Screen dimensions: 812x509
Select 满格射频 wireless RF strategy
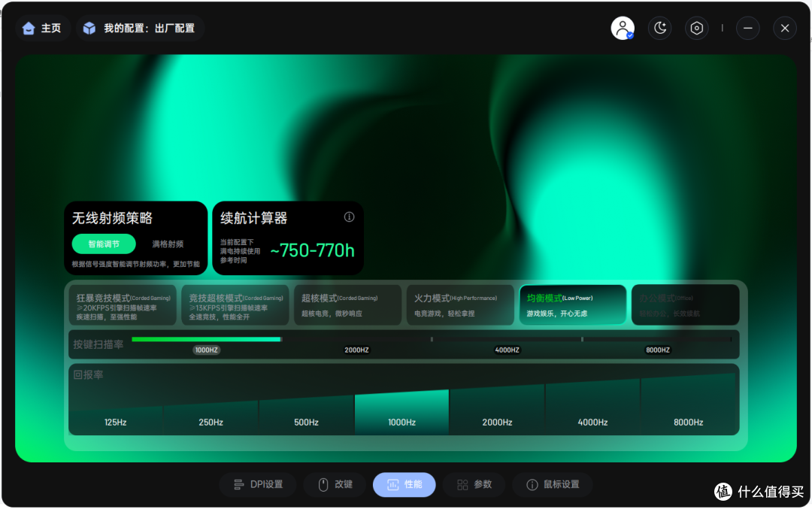168,244
